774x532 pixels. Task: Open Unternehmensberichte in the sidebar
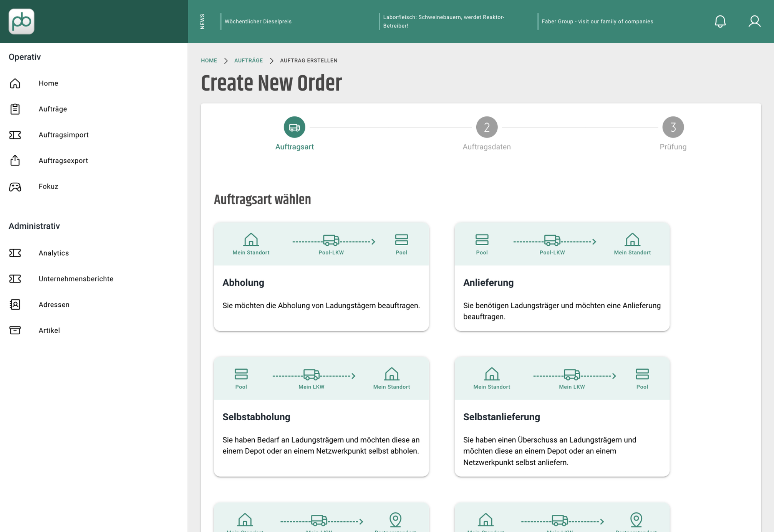pyautogui.click(x=76, y=279)
